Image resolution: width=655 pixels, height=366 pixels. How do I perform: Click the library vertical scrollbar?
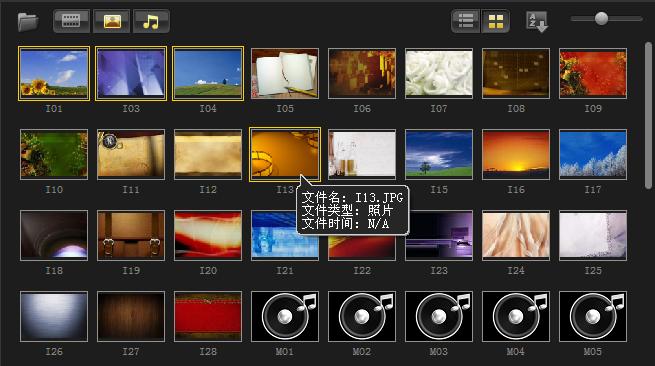pos(648,115)
